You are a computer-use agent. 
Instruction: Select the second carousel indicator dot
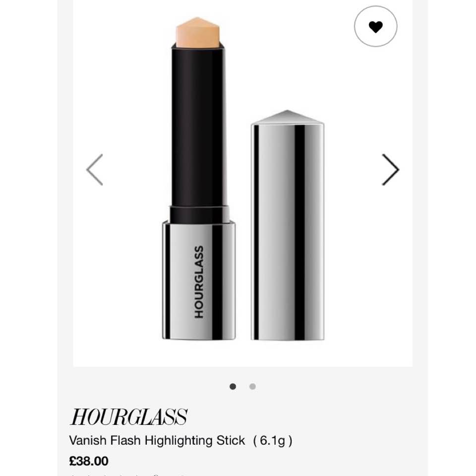point(252,386)
